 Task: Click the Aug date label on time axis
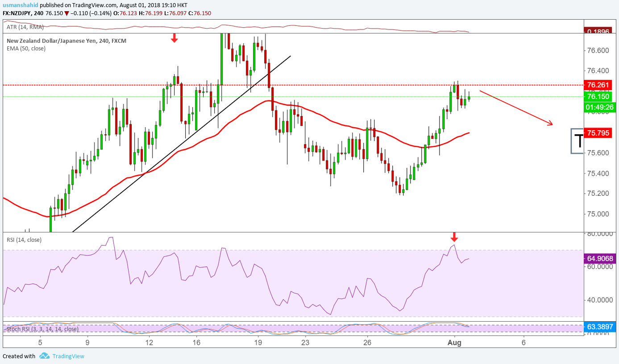click(x=454, y=343)
